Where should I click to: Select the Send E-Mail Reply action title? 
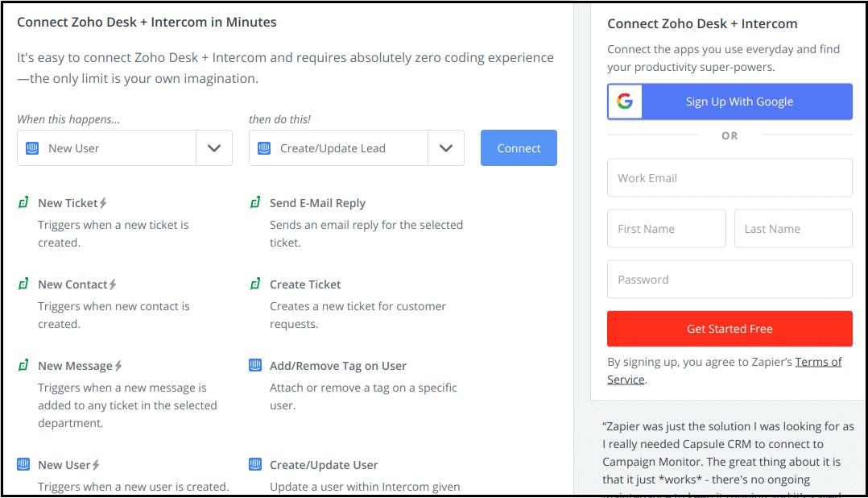pos(318,203)
